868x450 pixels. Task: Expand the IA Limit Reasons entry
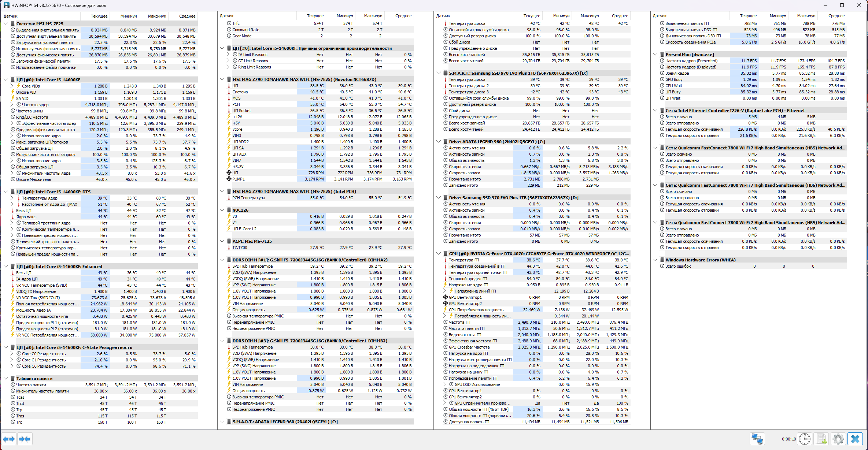(x=228, y=55)
